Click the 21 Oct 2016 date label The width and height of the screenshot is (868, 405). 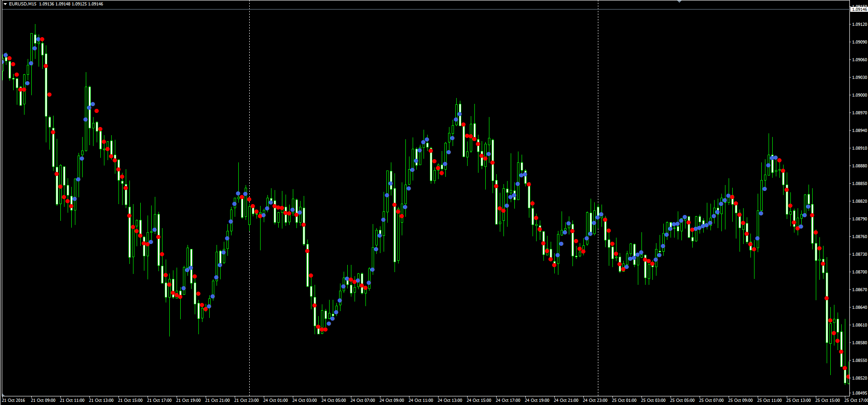[14, 400]
